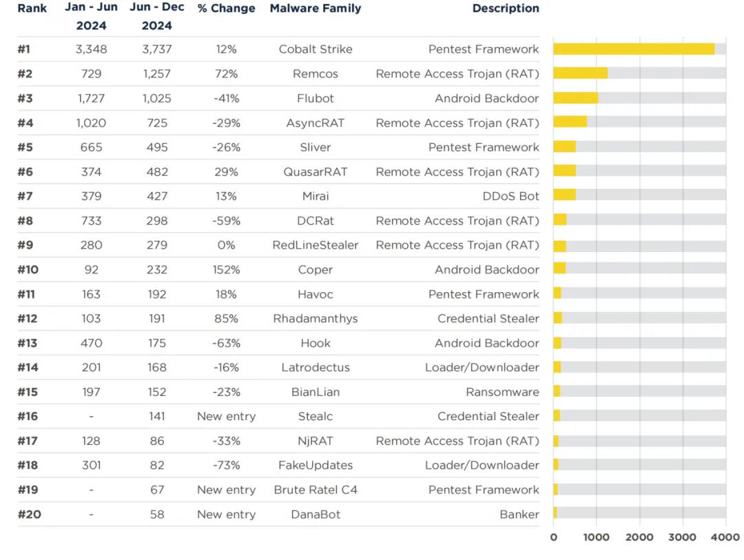Click the New entry text for Stealc
This screenshot has height=560, width=744.
[227, 416]
